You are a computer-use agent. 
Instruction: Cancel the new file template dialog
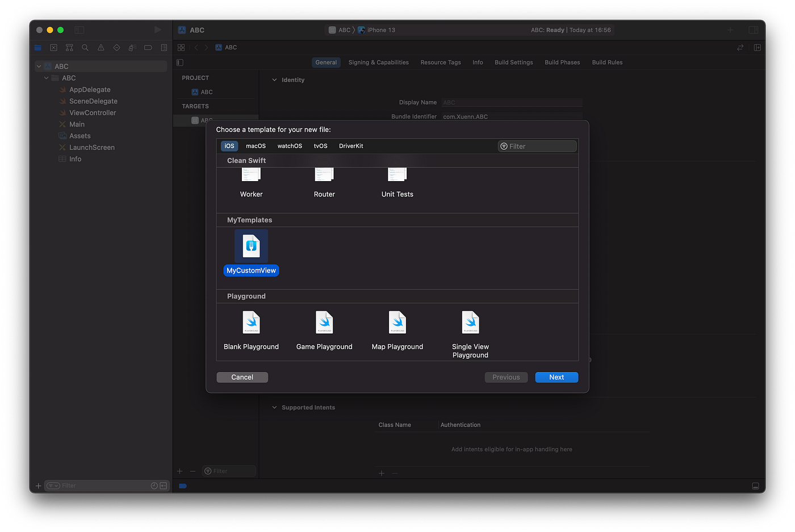pos(242,377)
